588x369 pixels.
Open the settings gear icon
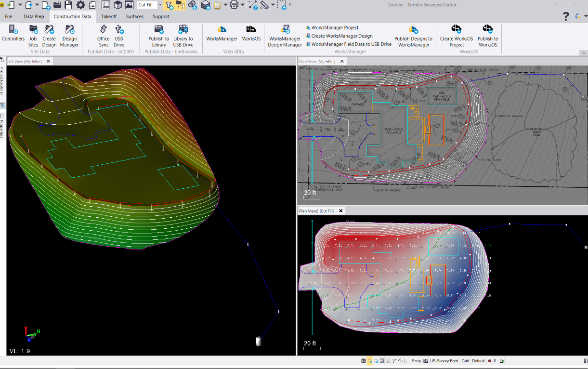click(80, 5)
